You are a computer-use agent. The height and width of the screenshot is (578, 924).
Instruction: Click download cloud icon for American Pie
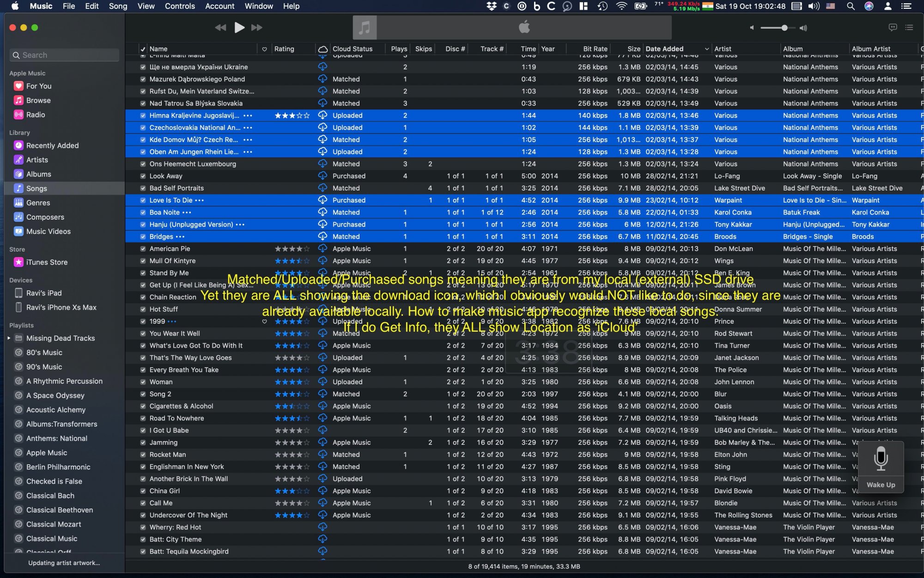322,248
